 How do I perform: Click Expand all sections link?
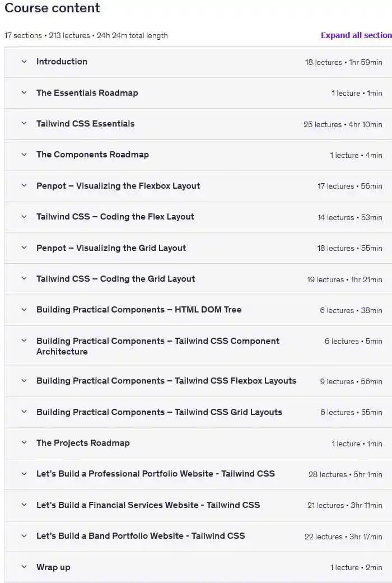356,35
